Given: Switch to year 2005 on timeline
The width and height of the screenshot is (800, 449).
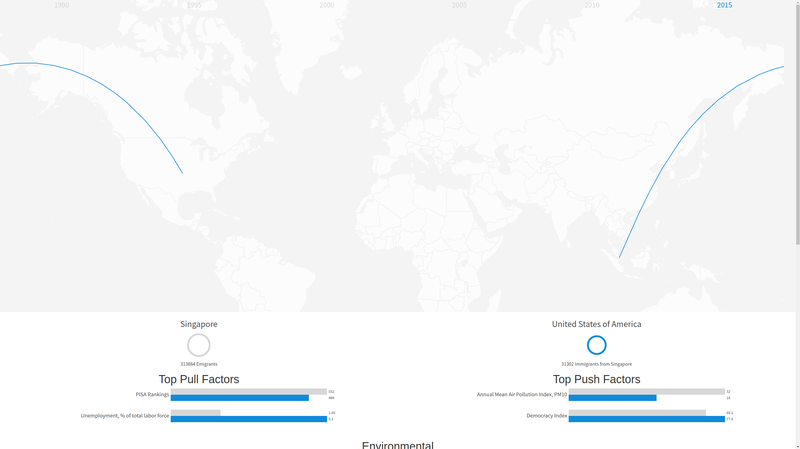Looking at the screenshot, I should tap(459, 6).
